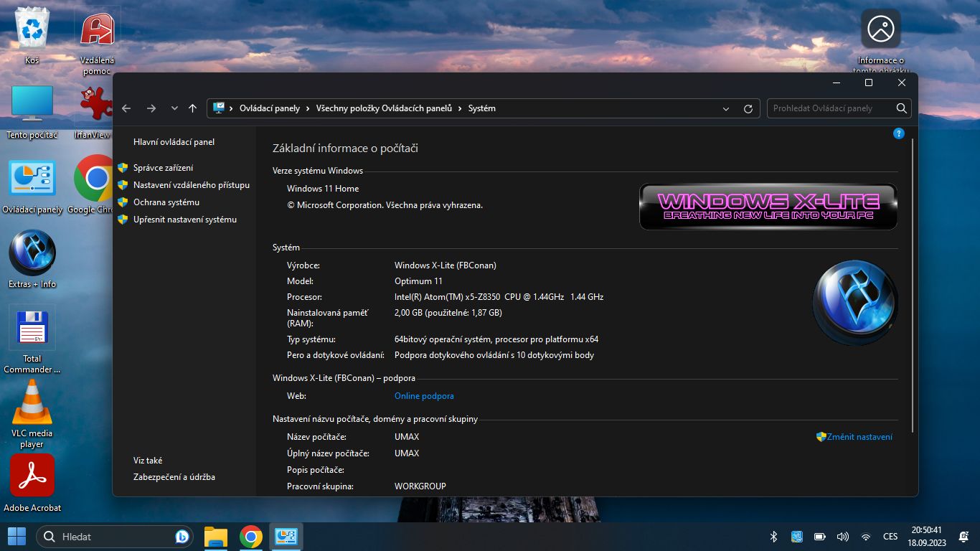
Task: Click the vertical scrollbar in System window
Action: tap(913, 287)
